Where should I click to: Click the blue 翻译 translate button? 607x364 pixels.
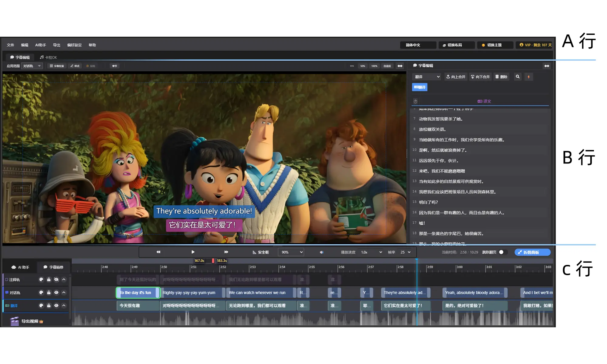tap(420, 87)
